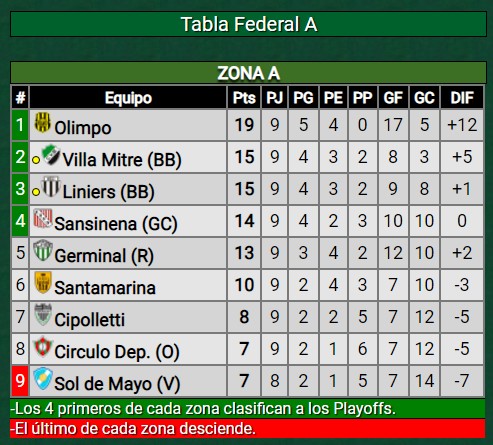Open the Olimpo team name
Viewport: 493px width, 445px height.
click(83, 128)
